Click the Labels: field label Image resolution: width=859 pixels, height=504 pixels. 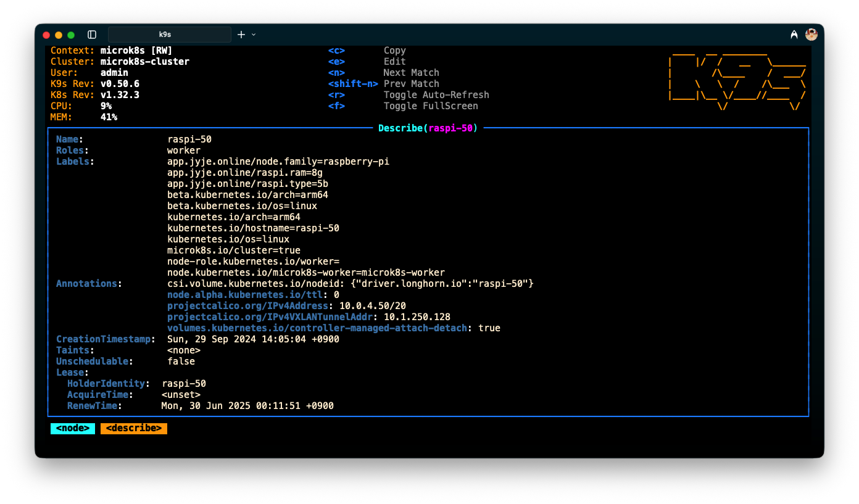click(75, 162)
